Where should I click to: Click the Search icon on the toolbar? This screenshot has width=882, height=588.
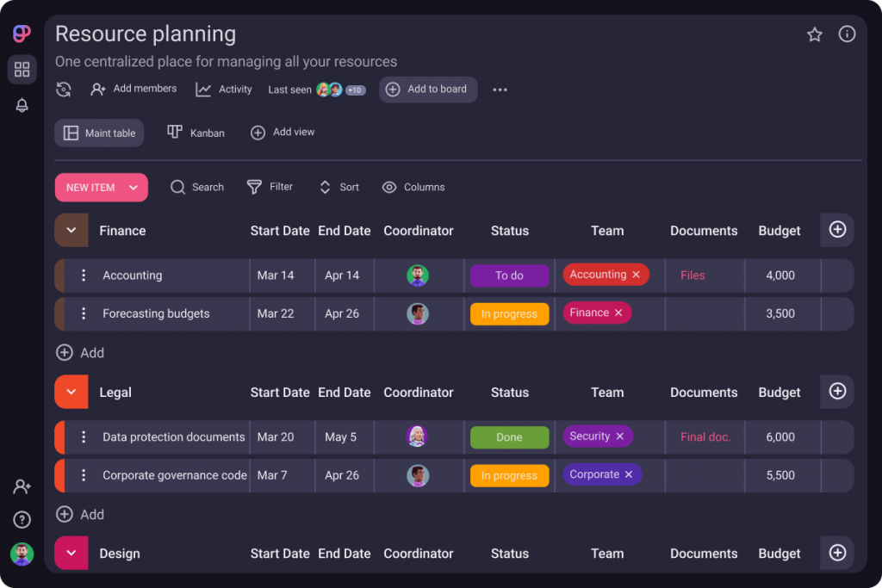(178, 187)
